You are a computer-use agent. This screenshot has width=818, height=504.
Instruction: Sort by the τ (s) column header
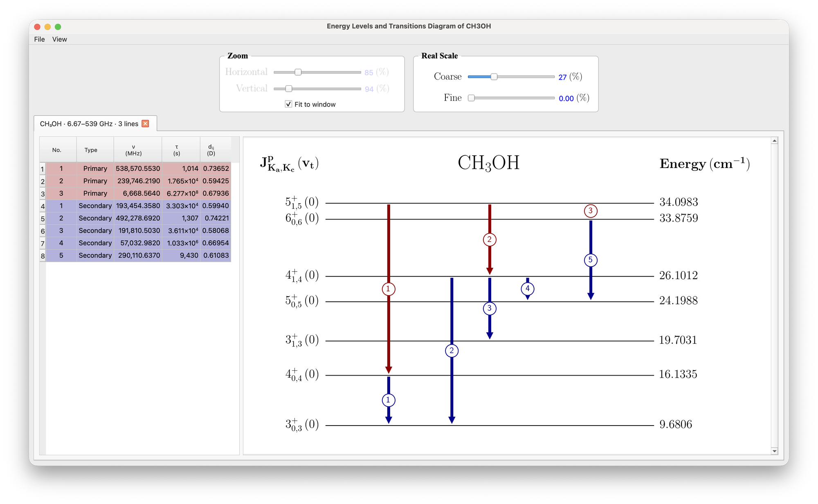click(181, 150)
